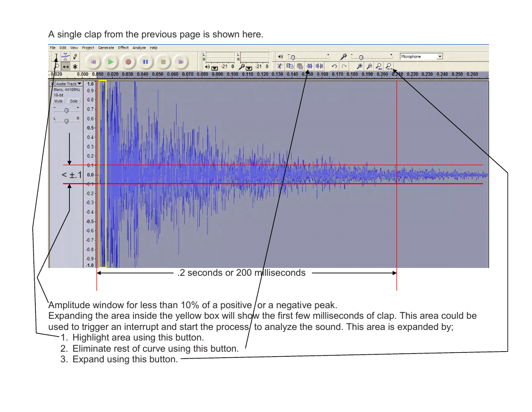
Task: Open the input meter options dropdown
Action: click(249, 68)
